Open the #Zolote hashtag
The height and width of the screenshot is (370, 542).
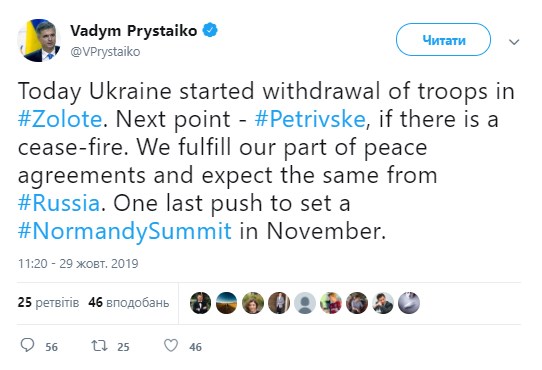(60, 119)
